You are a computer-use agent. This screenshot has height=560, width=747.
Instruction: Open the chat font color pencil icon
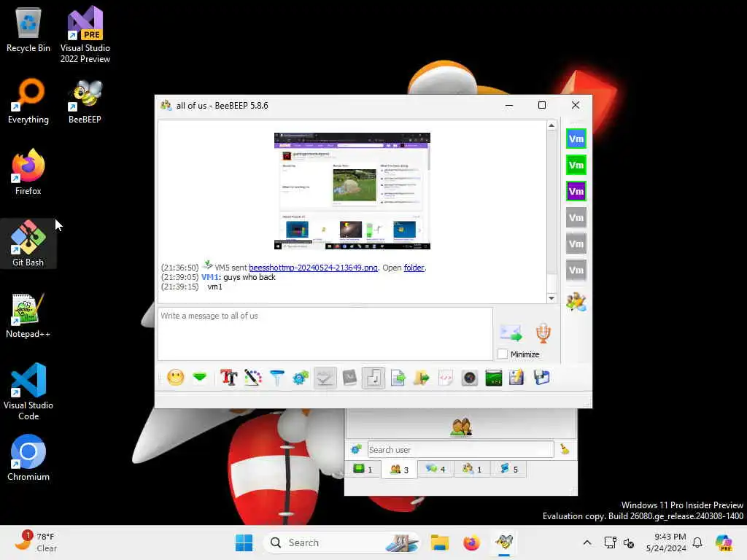click(x=253, y=378)
